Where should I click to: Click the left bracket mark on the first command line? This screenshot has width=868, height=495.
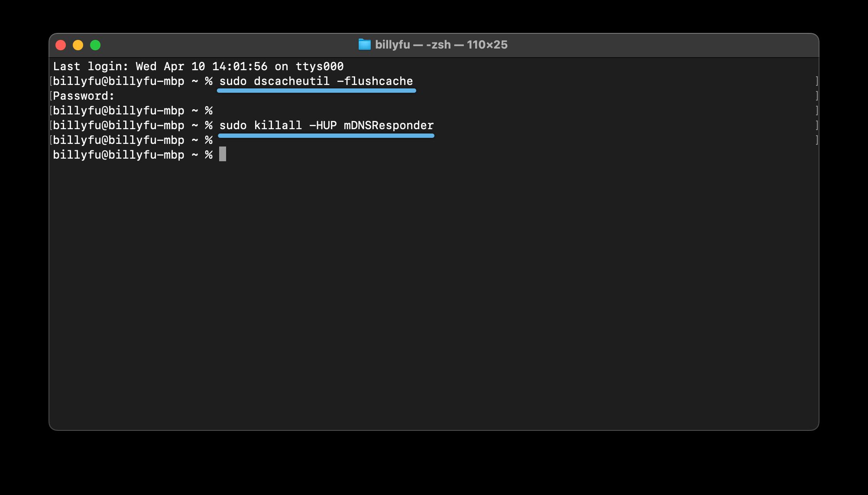click(51, 81)
